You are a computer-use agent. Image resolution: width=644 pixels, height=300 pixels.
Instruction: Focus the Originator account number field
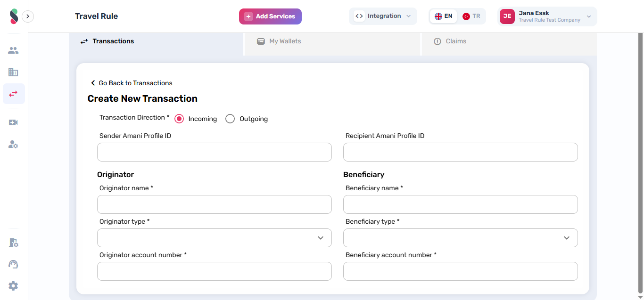point(215,271)
